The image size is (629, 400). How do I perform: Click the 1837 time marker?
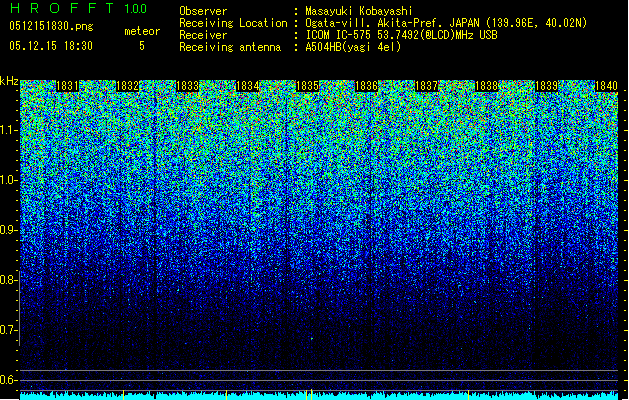pyautogui.click(x=426, y=86)
